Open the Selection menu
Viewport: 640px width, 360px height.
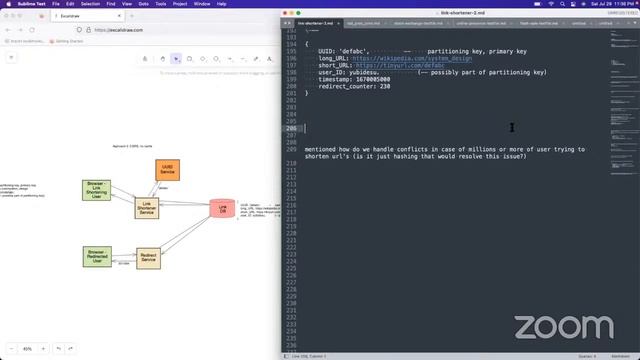(90, 4)
